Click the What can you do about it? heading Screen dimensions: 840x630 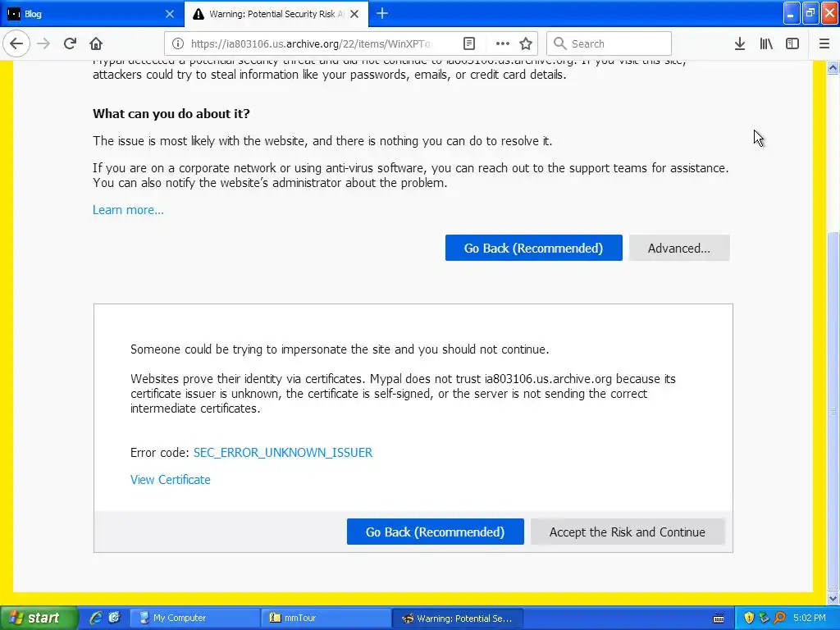(x=171, y=113)
